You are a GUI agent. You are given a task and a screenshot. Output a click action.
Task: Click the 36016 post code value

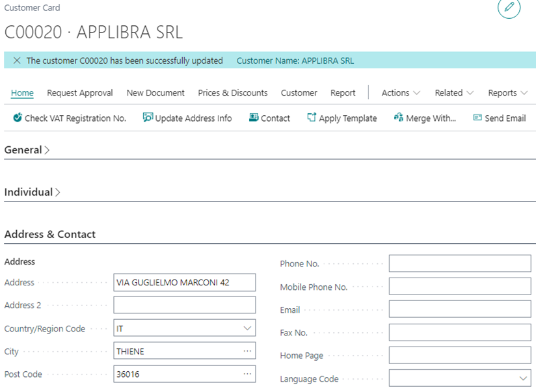128,374
